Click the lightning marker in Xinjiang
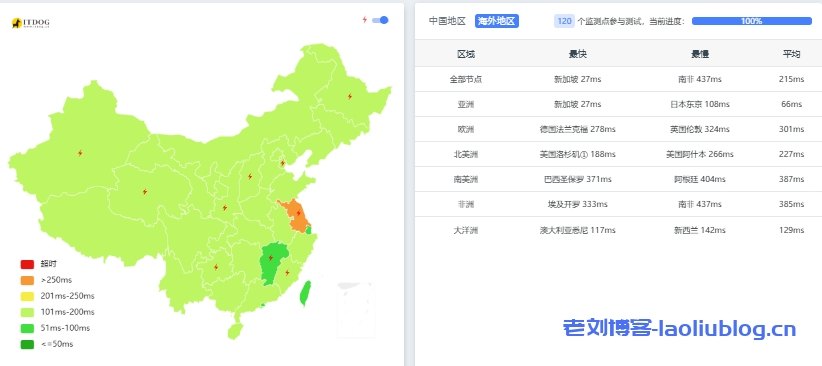 pos(80,153)
